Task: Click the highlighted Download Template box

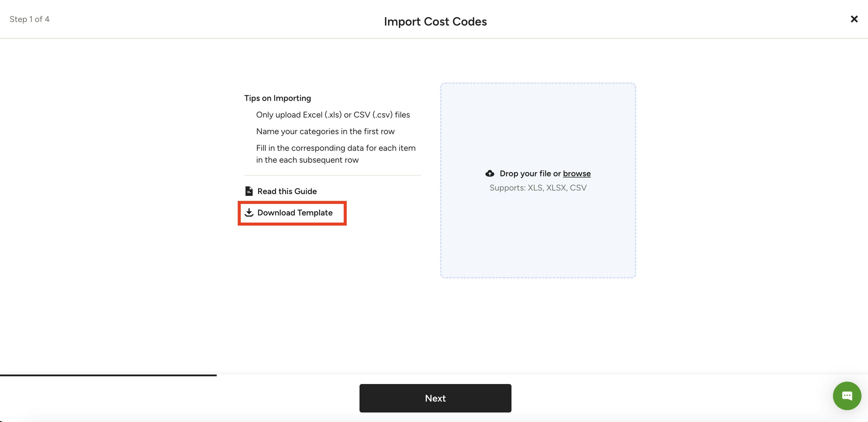Action: click(292, 213)
